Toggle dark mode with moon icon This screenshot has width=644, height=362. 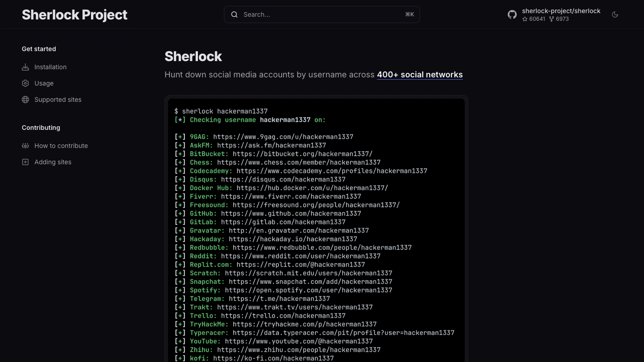(x=615, y=14)
